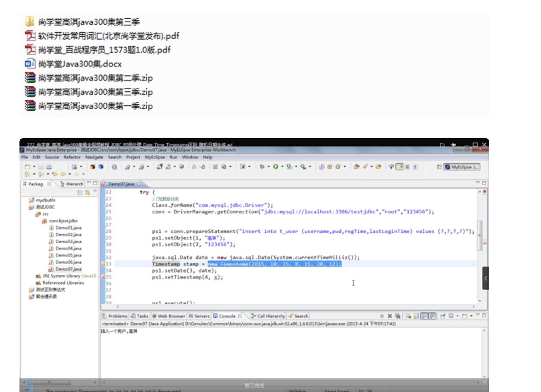This screenshot has height=392, width=541.
Task: Open Demo01.java in the tree
Action: point(65,228)
